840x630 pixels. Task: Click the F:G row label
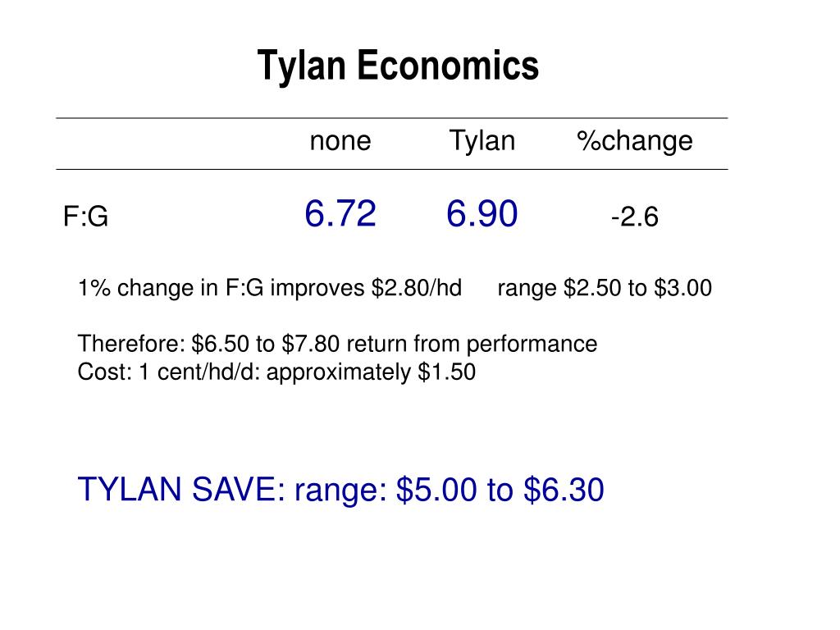(x=85, y=217)
